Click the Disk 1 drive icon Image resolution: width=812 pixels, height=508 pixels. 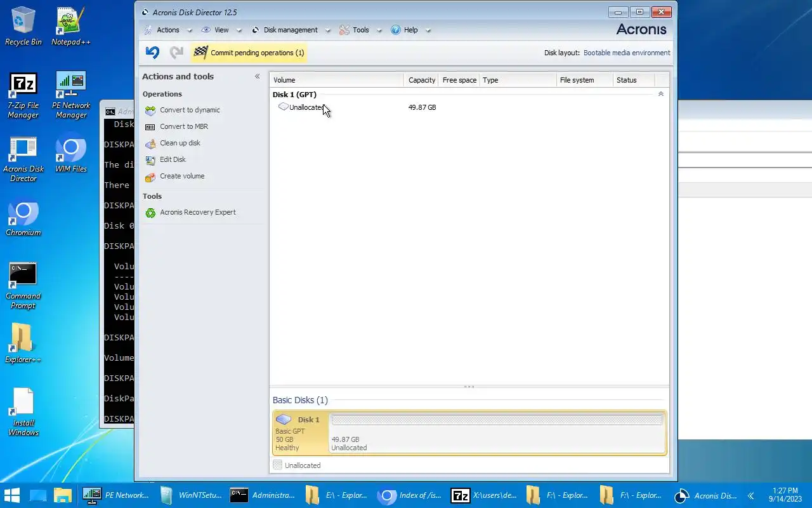(x=284, y=420)
